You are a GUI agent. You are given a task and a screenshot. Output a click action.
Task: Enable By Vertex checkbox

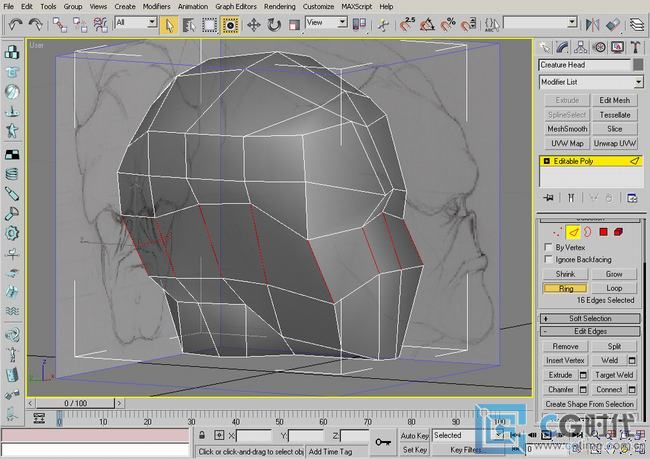point(548,247)
